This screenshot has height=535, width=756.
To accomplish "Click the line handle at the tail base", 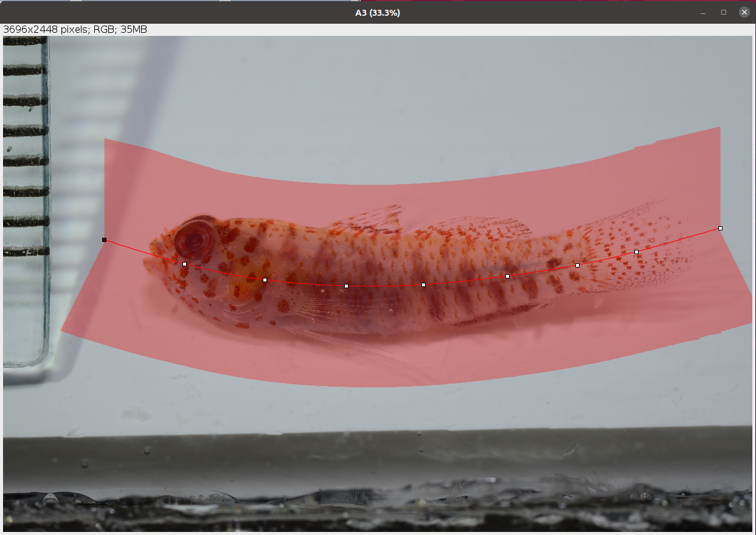I will coord(577,265).
